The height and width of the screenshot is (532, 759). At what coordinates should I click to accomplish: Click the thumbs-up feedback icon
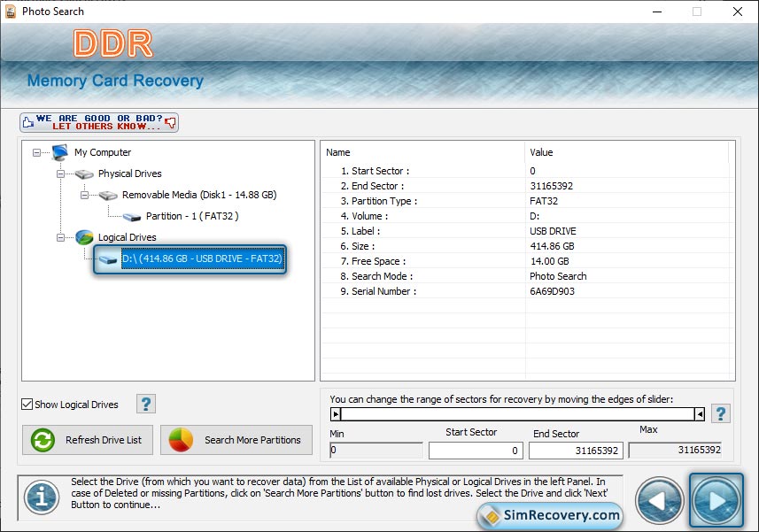pyautogui.click(x=28, y=122)
